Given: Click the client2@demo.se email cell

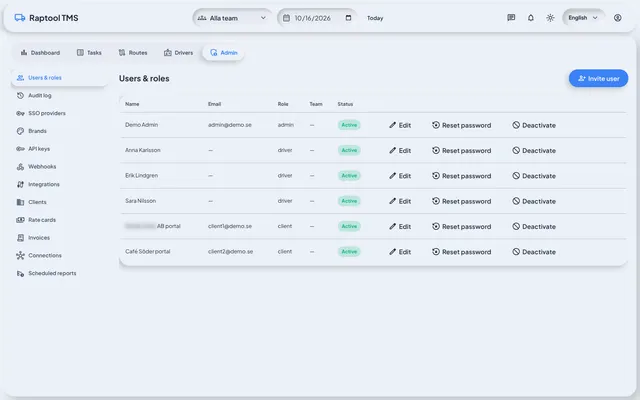Looking at the screenshot, I should point(230,251).
